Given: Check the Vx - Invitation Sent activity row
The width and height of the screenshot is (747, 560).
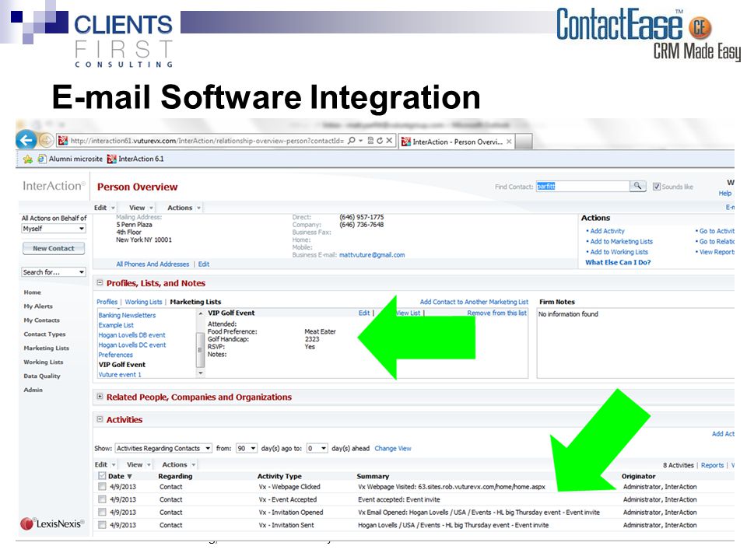Looking at the screenshot, I should point(101,525).
